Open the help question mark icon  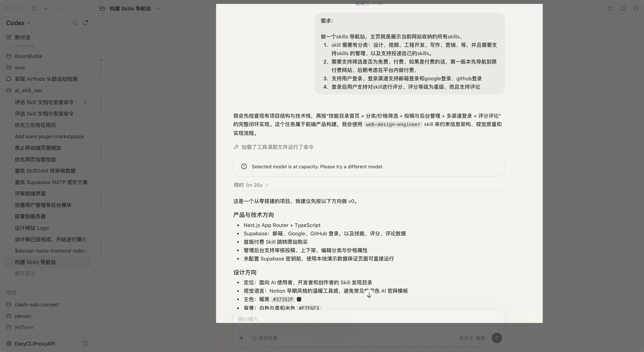point(85,343)
